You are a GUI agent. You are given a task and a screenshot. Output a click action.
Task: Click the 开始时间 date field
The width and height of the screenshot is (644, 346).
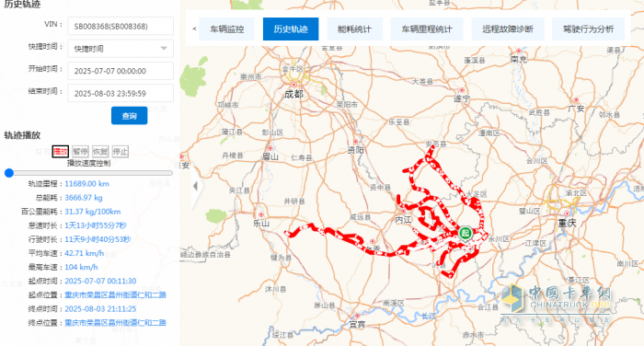(121, 71)
